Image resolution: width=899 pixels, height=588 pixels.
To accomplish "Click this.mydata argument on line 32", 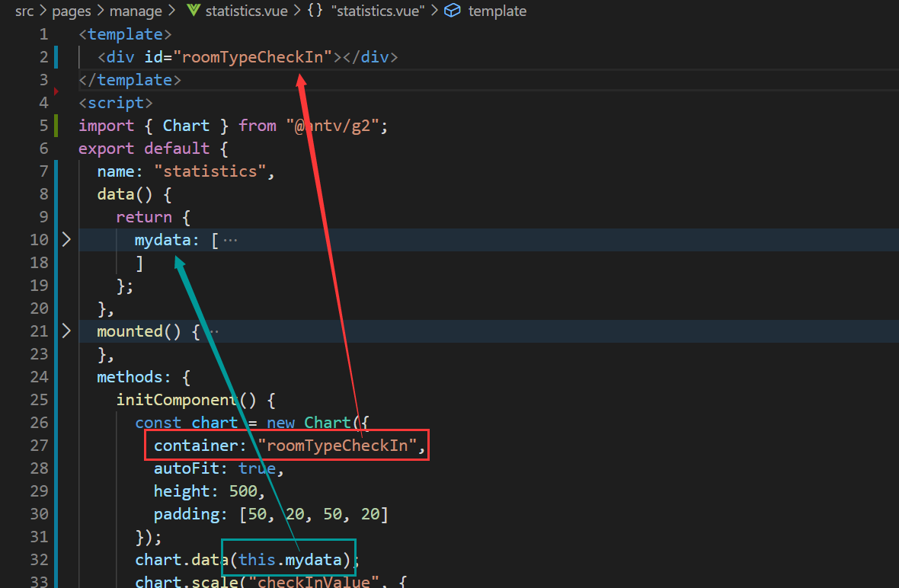I will click(290, 559).
